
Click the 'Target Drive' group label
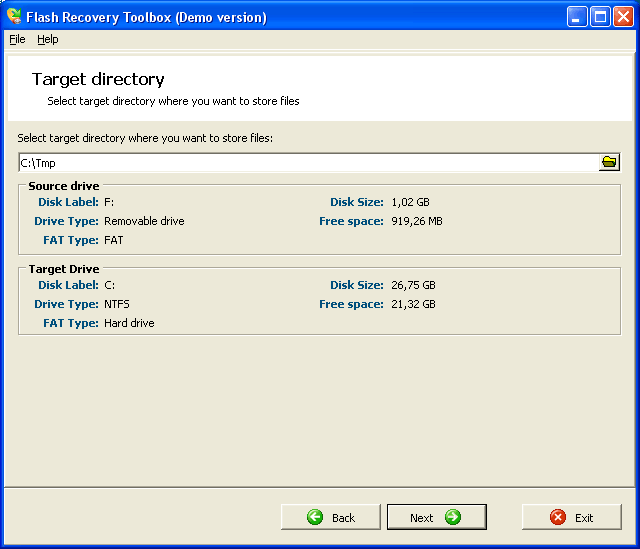click(x=64, y=269)
